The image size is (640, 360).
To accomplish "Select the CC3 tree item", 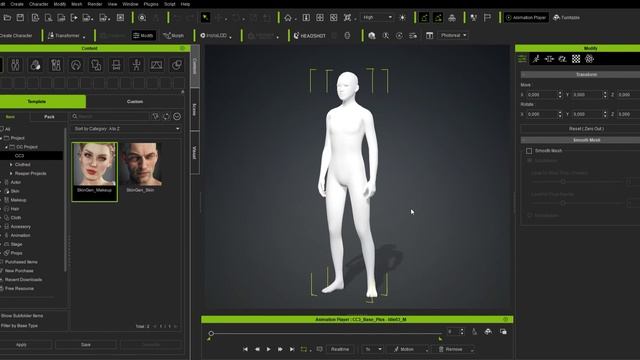I will click(x=31, y=156).
